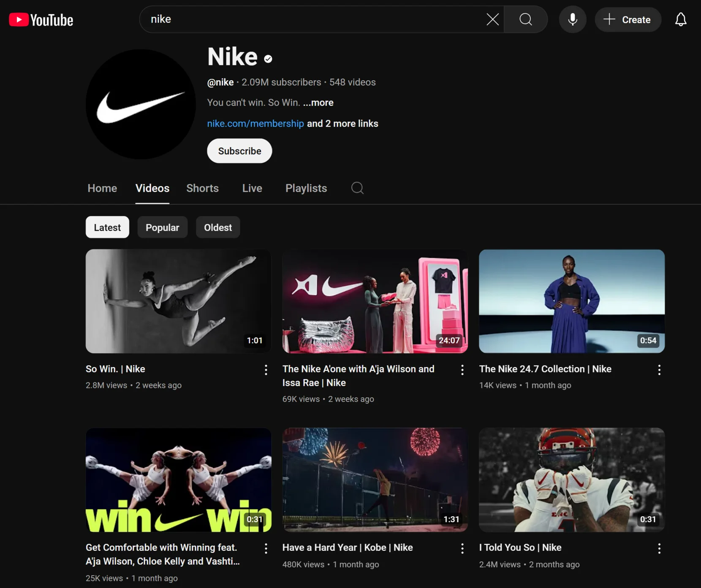Image resolution: width=701 pixels, height=588 pixels.
Task: Open title 'The Nike A'one with A'ja Wilson'
Action: point(359,376)
